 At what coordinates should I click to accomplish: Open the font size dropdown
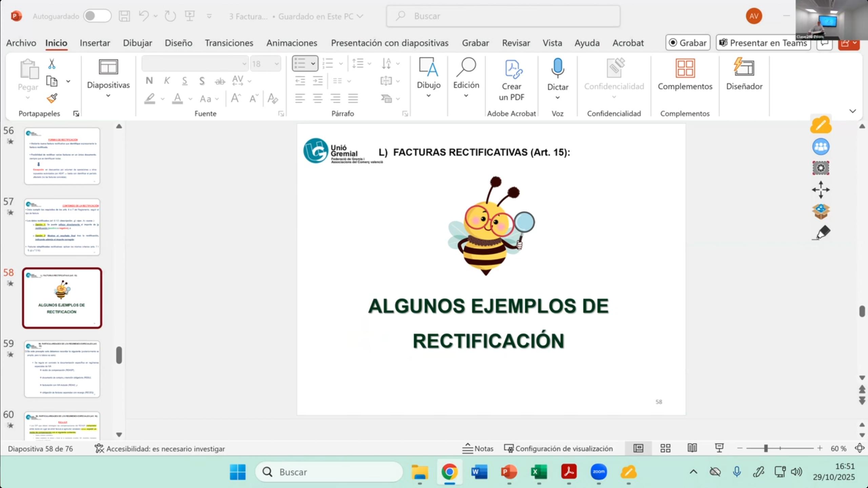click(277, 64)
